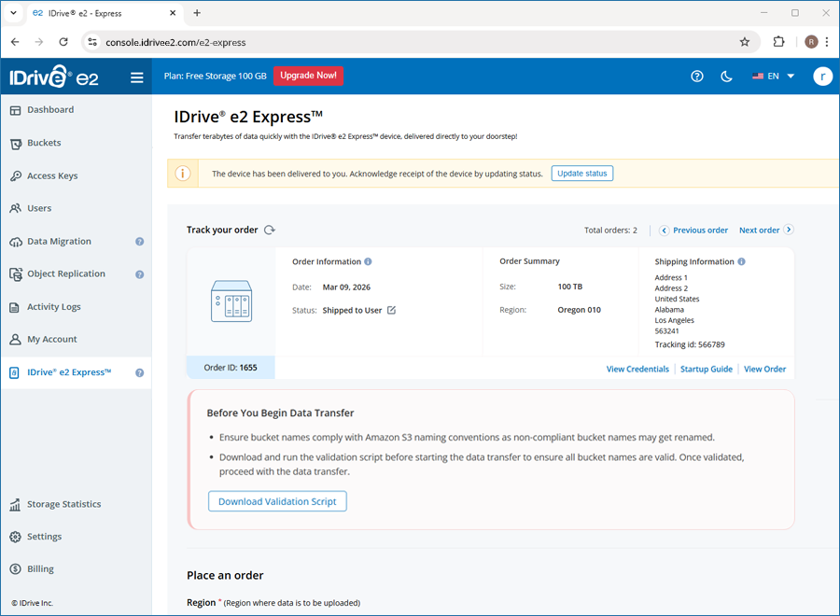Click help icon next to Object Replication
This screenshot has width=840, height=616.
point(139,274)
